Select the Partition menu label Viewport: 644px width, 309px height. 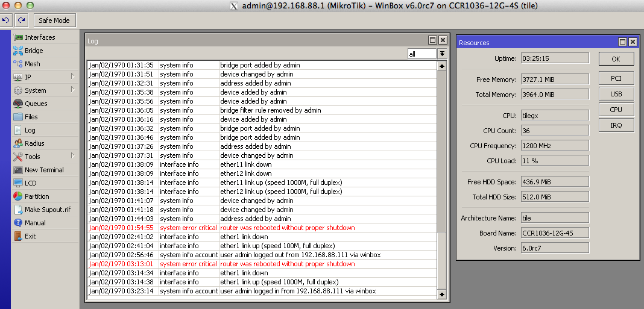point(37,196)
